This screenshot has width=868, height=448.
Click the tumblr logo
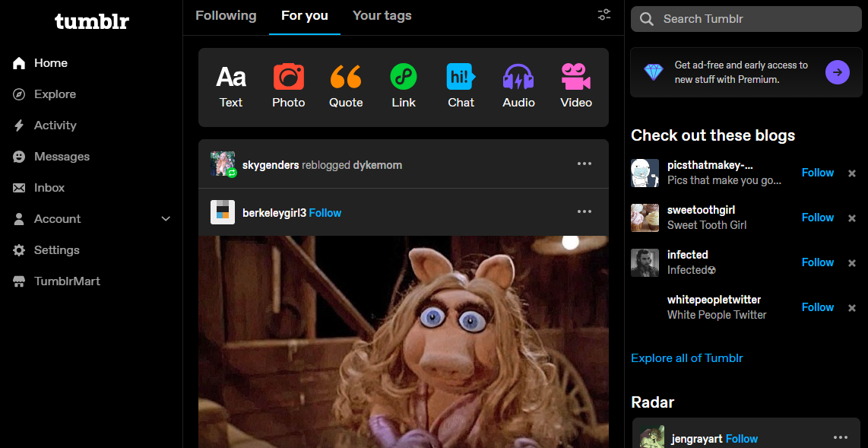[91, 21]
